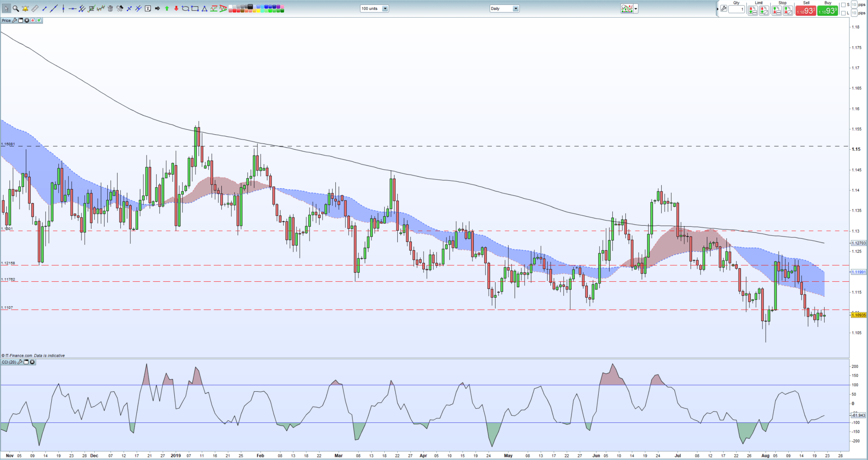The image size is (868, 460).
Task: Detach CCI (20) panel window icon
Action: tap(26, 362)
